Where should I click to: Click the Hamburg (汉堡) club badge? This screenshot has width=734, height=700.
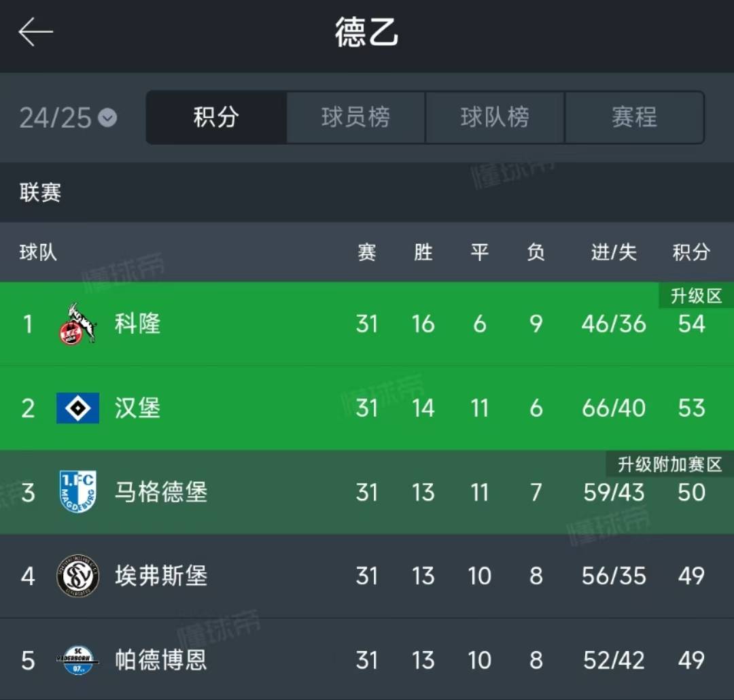pyautogui.click(x=77, y=408)
